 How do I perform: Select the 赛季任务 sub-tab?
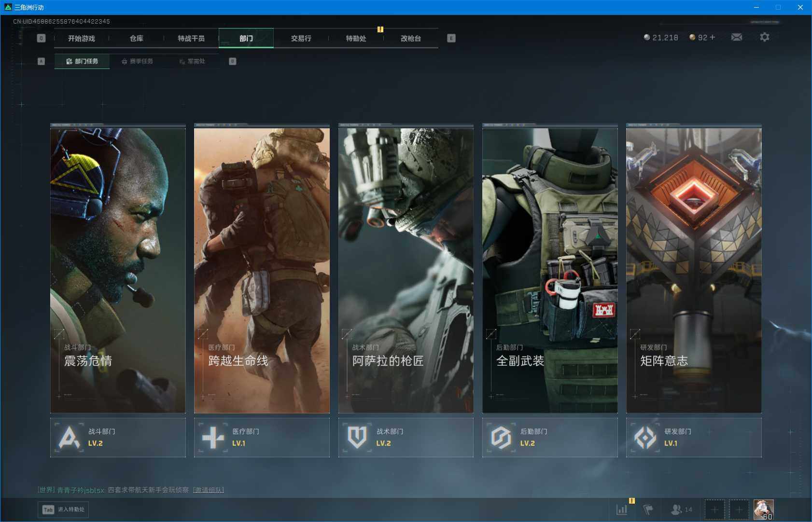[137, 61]
